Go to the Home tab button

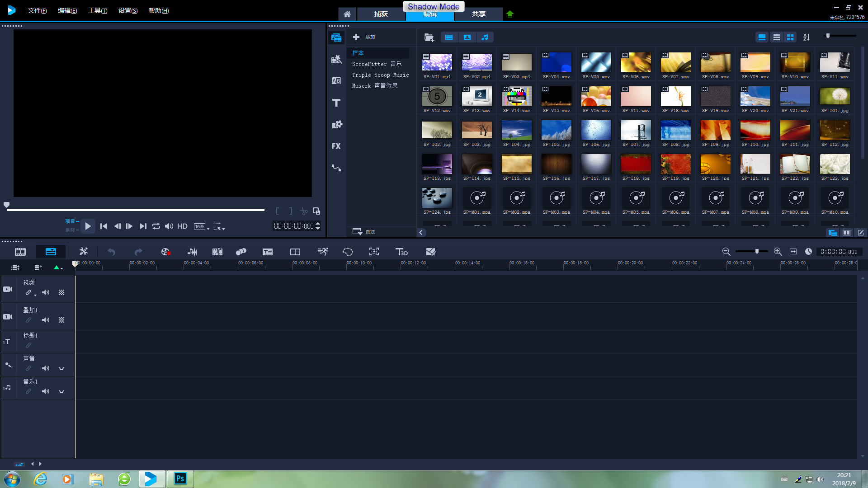347,14
